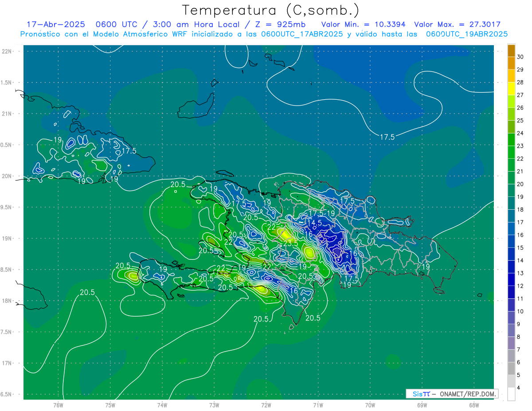Click the orange-brown legend swatch above 30
This screenshot has height=411, width=532.
511,51
